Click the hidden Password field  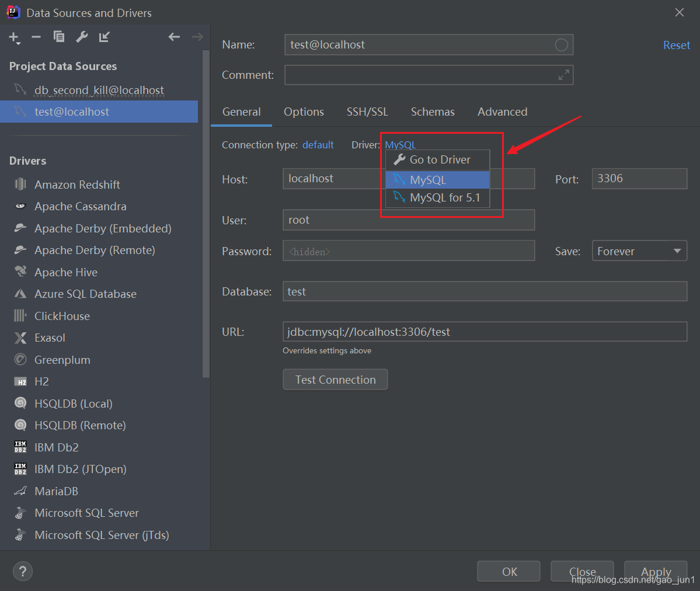point(409,251)
